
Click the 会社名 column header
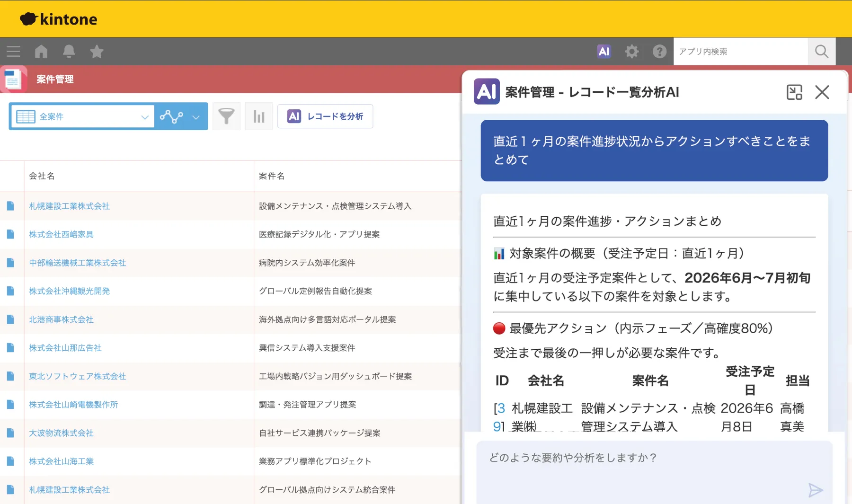coord(42,176)
